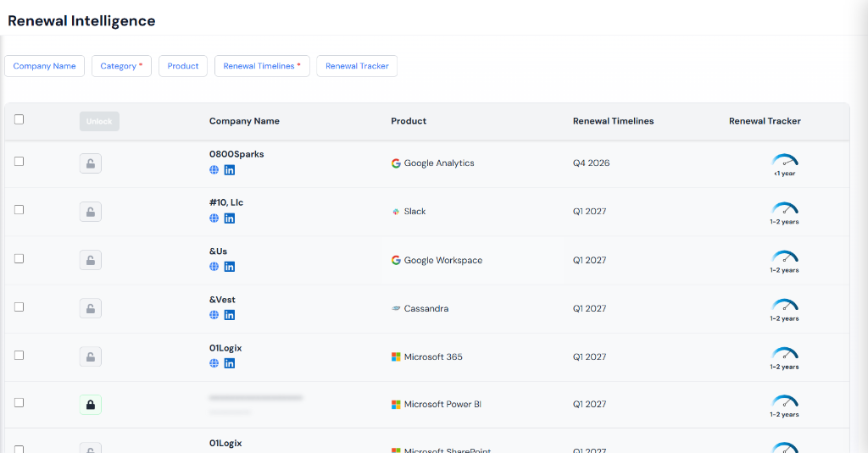868x453 pixels.
Task: Open the &Us website globe icon
Action: [214, 267]
